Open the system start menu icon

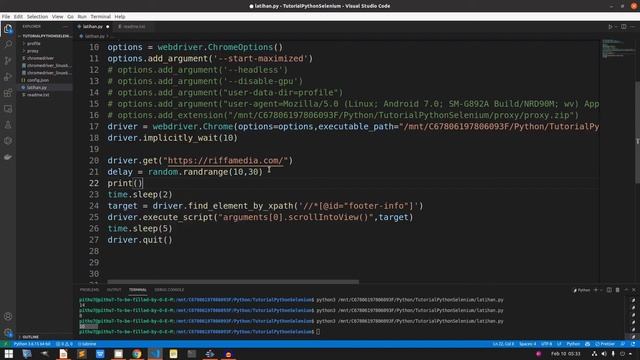coord(9,354)
